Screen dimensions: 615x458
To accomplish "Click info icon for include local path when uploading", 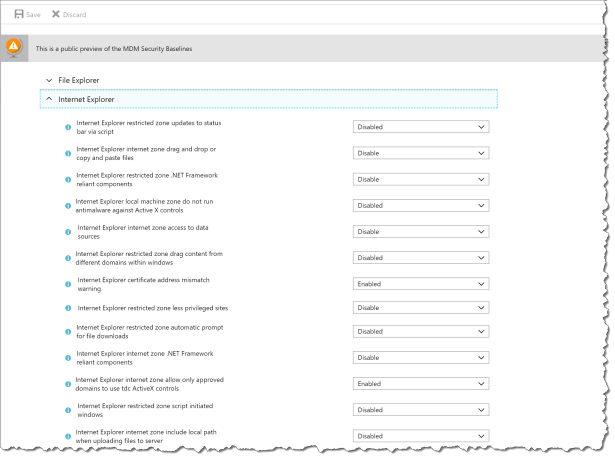I will pyautogui.click(x=68, y=436).
